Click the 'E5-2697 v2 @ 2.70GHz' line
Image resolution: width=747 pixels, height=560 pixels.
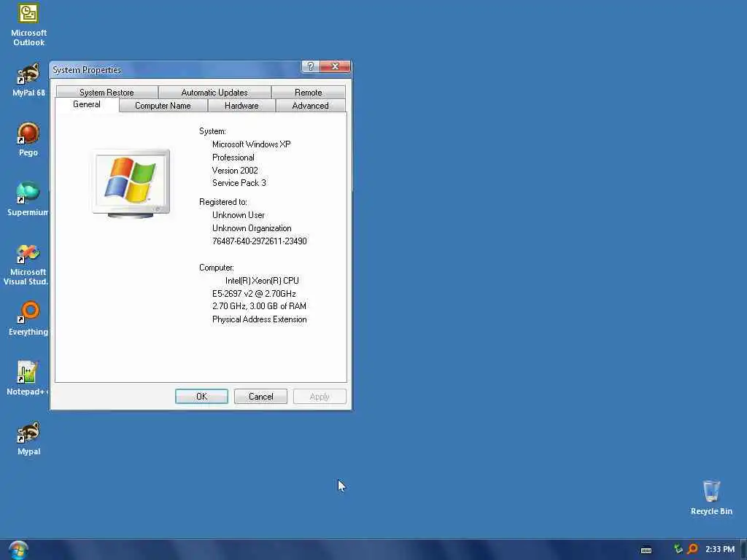254,294
